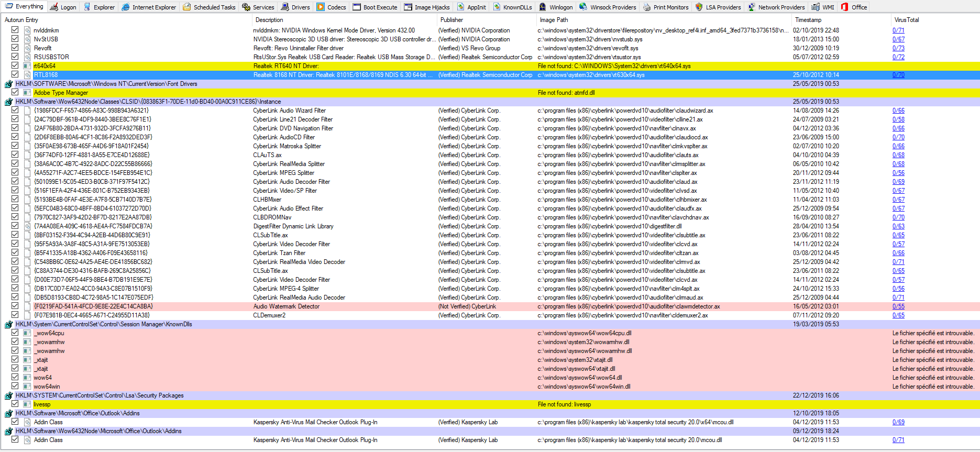
Task: Click the entry icon next to _wow64cpu
Action: coord(27,333)
